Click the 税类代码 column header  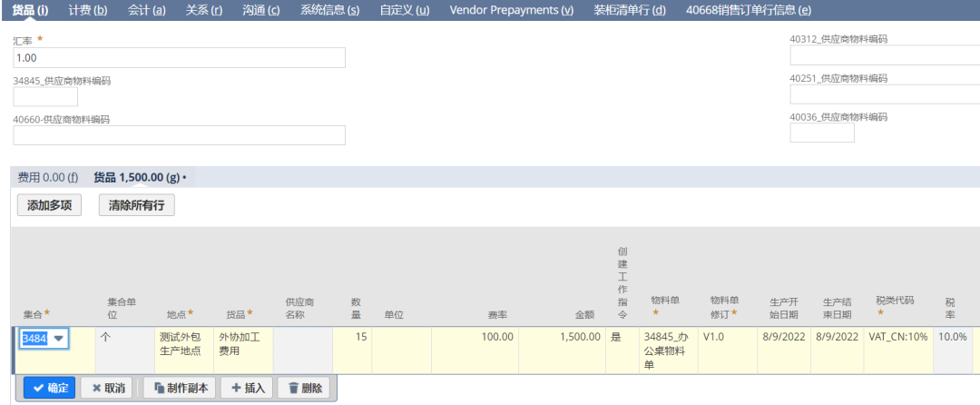click(895, 306)
